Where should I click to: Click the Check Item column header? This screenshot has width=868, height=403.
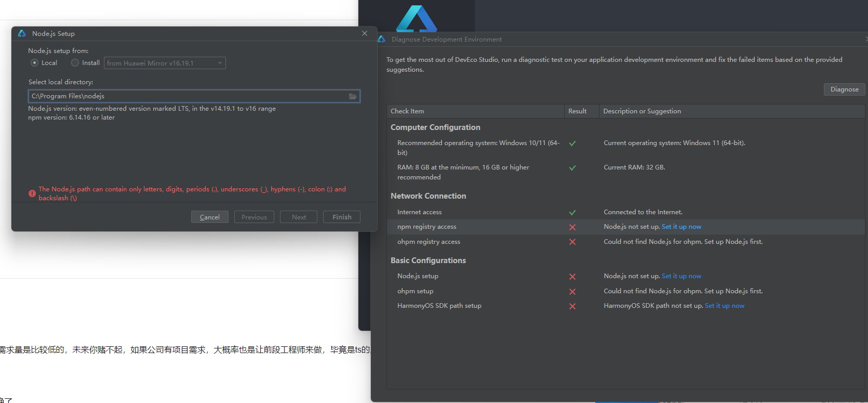[x=407, y=111]
